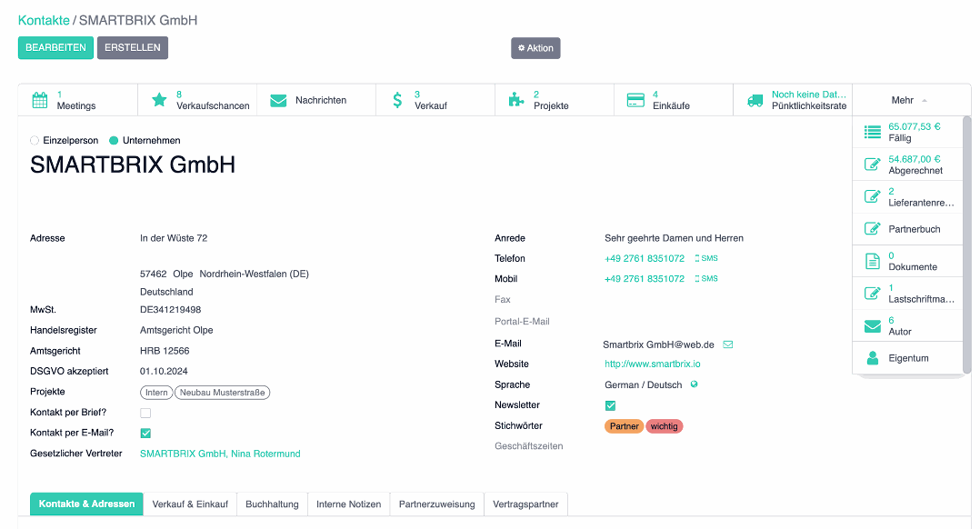Viewport: 980px width, 529px height.
Task: Click the Amtsgericht Olpe value
Action: point(176,330)
